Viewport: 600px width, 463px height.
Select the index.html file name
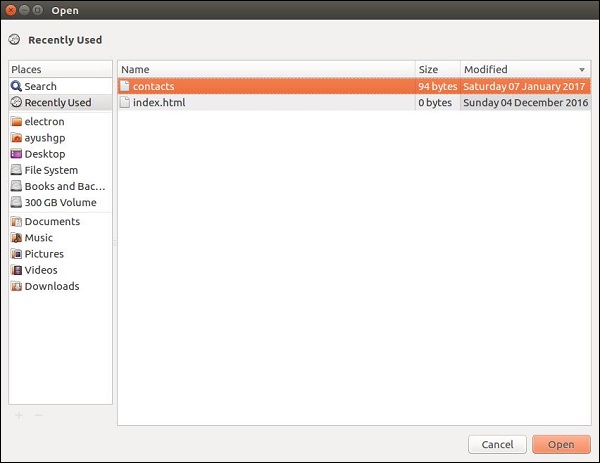159,102
